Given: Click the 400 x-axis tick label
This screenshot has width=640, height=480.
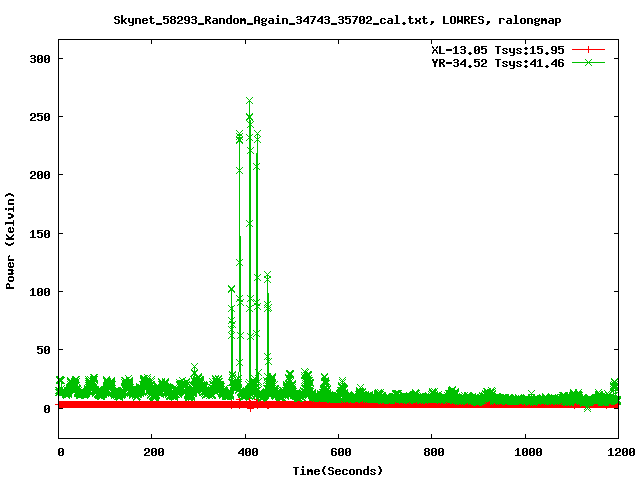Looking at the screenshot, I should pyautogui.click(x=247, y=452).
